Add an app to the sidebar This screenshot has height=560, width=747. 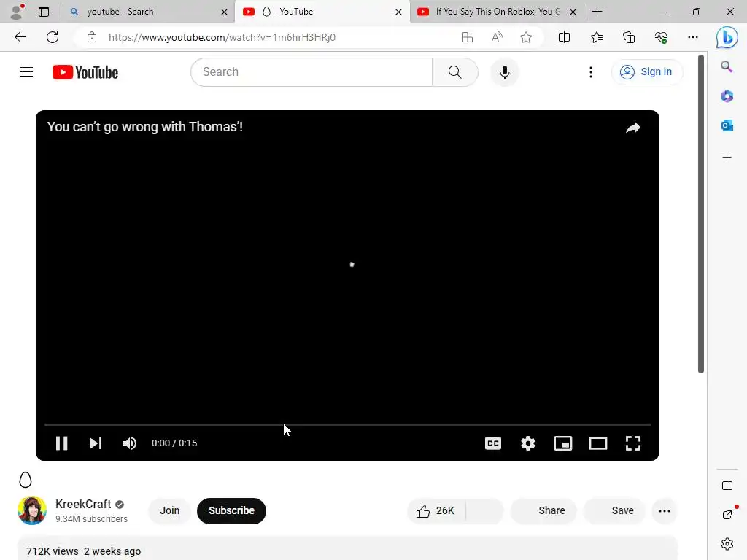727,157
